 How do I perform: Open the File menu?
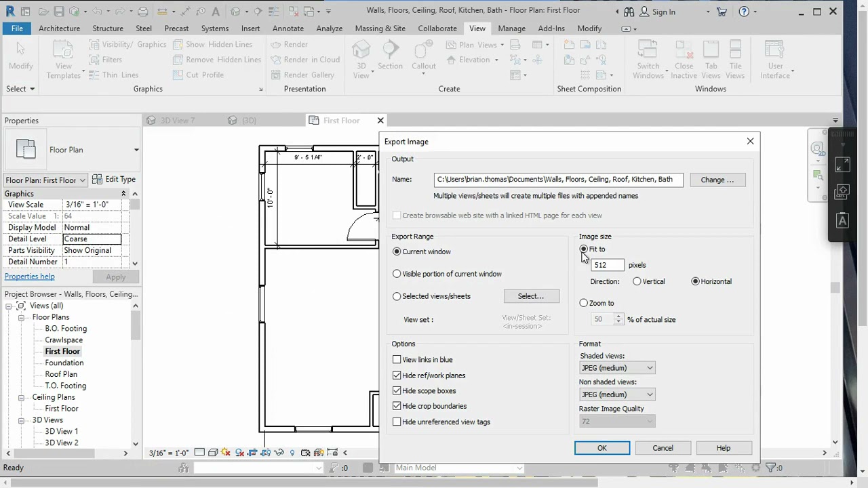pos(17,28)
